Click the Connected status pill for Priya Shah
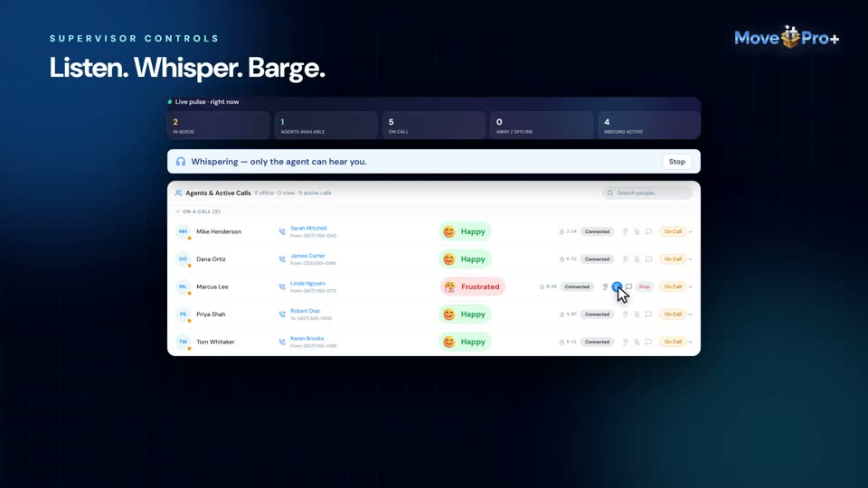 point(597,314)
